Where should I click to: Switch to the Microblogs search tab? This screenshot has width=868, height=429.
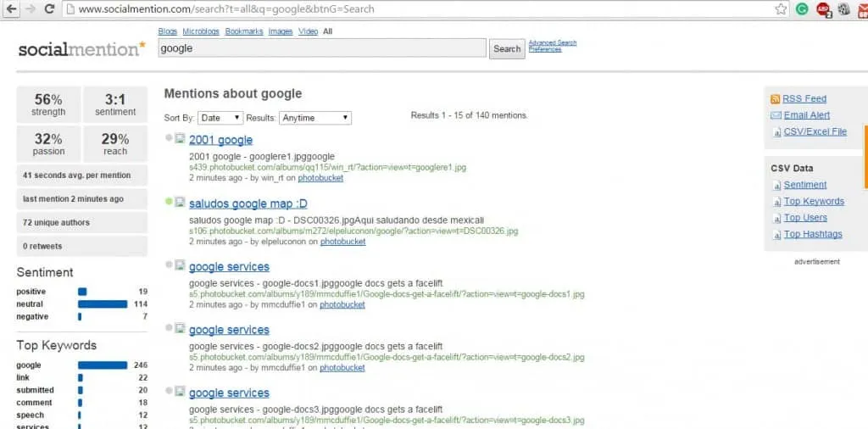pyautogui.click(x=201, y=31)
